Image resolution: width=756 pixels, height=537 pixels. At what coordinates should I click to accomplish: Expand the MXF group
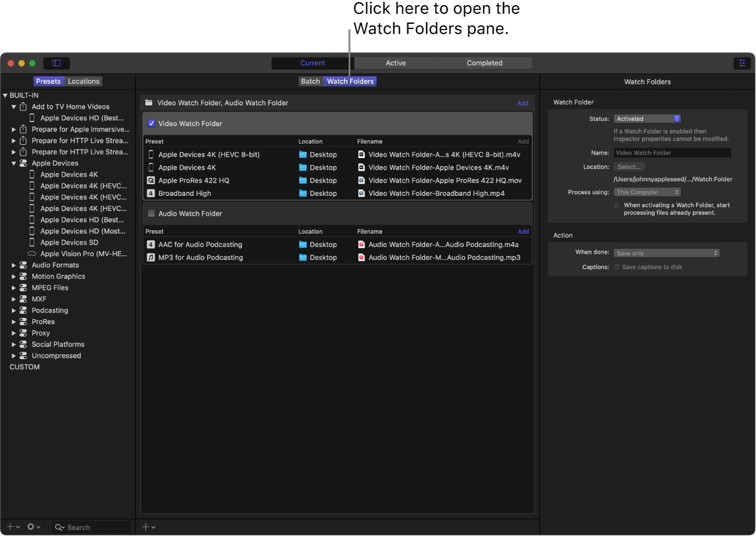click(x=14, y=299)
